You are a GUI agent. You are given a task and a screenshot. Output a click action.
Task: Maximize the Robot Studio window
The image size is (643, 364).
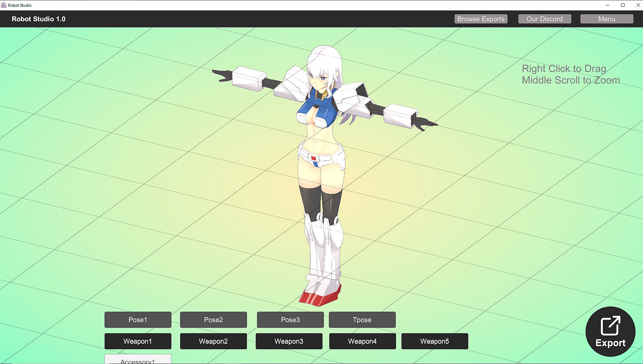coord(623,5)
